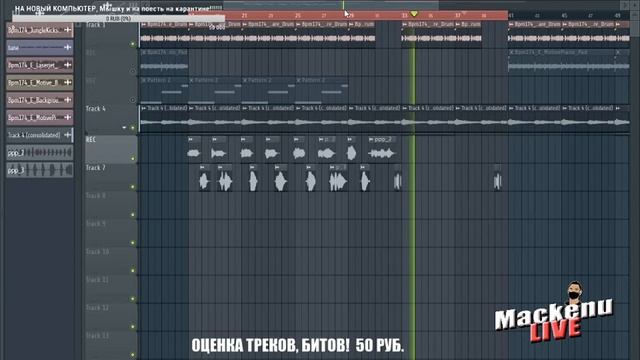Click the plus icon on Bpm174_JungleKicks picker item
The width and height of the screenshot is (640, 360).
(x=67, y=30)
